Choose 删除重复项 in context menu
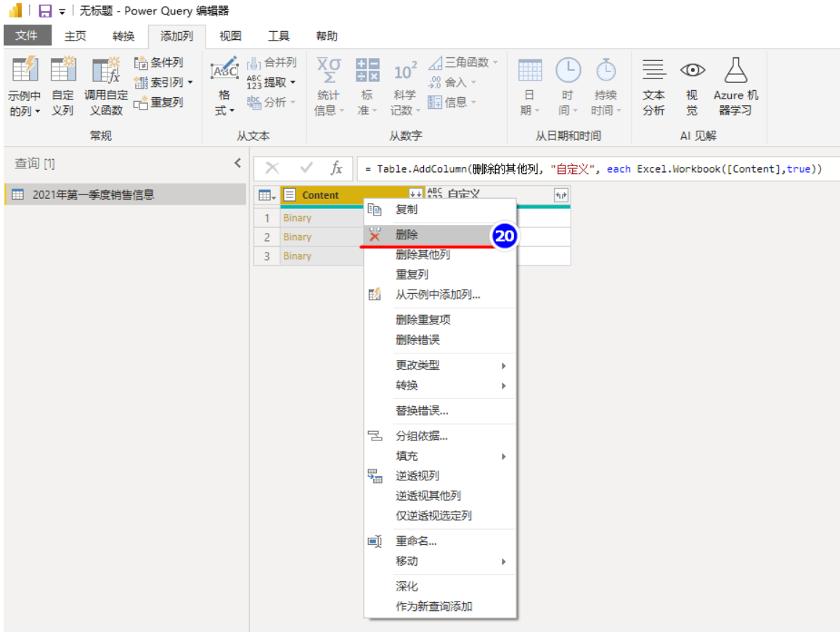The height and width of the screenshot is (632, 840). click(440, 320)
